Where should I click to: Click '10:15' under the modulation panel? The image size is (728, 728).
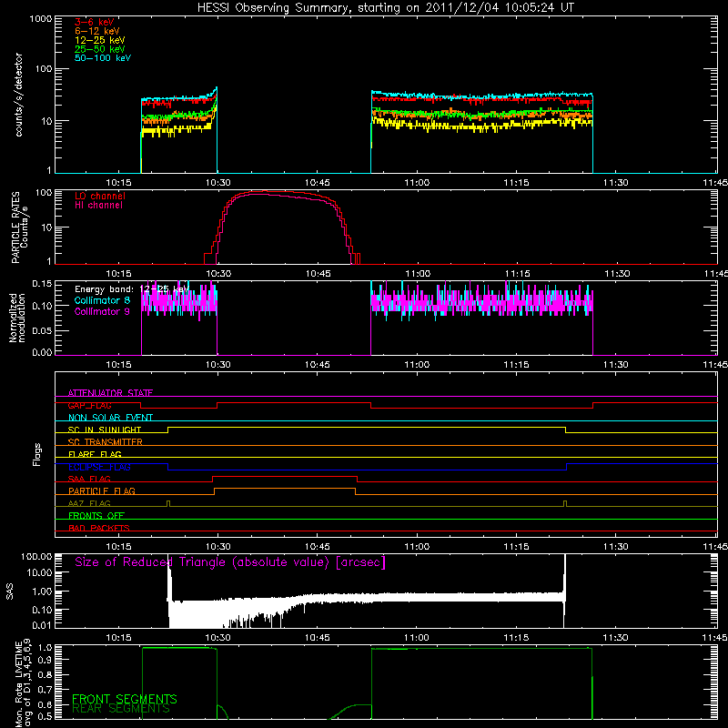pyautogui.click(x=119, y=365)
